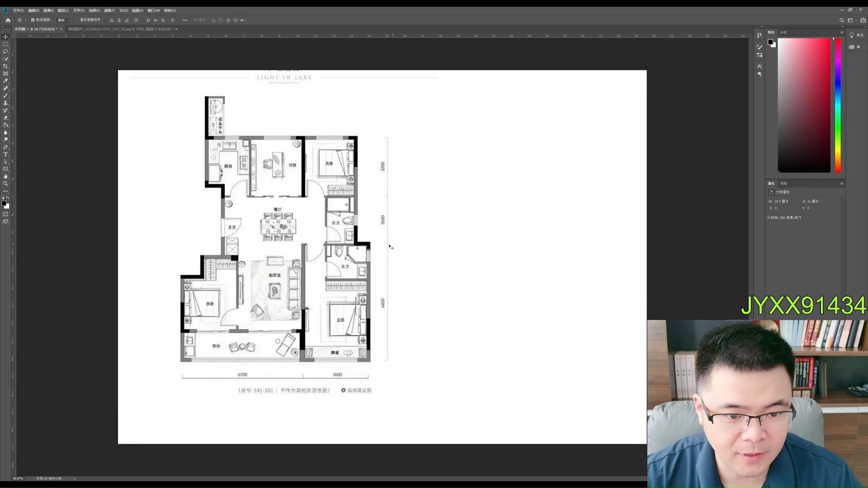Select the Crop tool
Image resolution: width=868 pixels, height=488 pixels.
pos(5,66)
